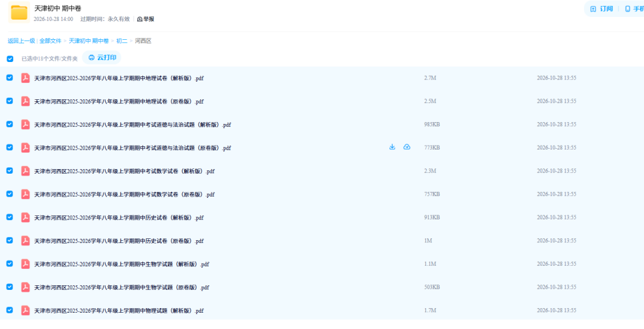Uncheck 生物学试题（原卷版）checkbox
The width and height of the screenshot is (644, 329).
coord(9,287)
